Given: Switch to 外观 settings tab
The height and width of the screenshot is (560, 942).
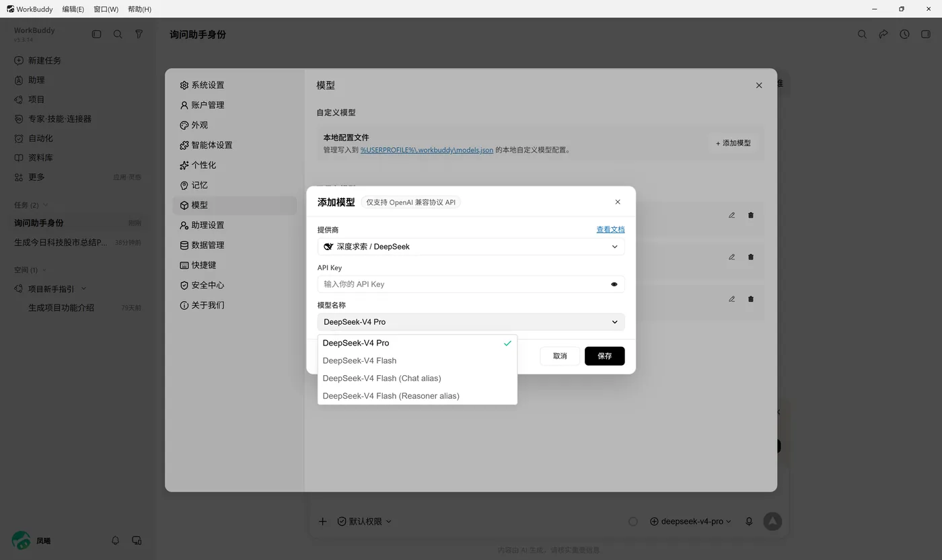Looking at the screenshot, I should 235,126.
